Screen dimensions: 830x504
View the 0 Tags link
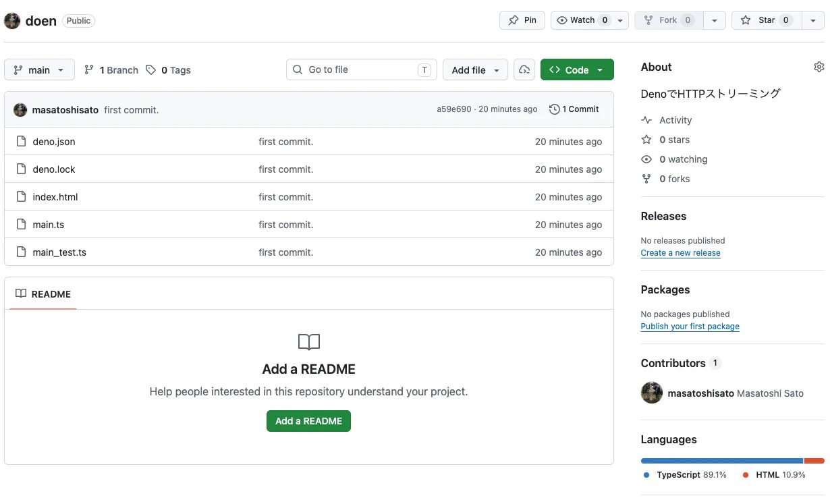169,70
